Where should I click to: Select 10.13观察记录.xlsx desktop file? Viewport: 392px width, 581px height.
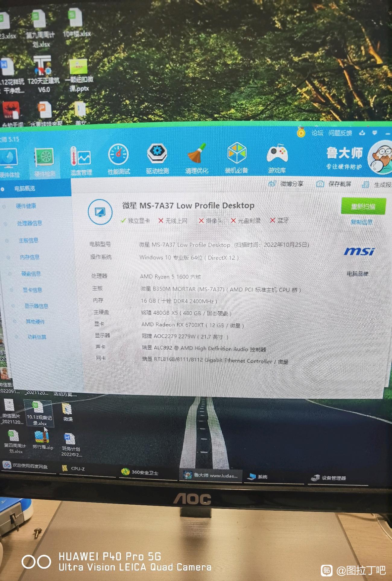39,413
